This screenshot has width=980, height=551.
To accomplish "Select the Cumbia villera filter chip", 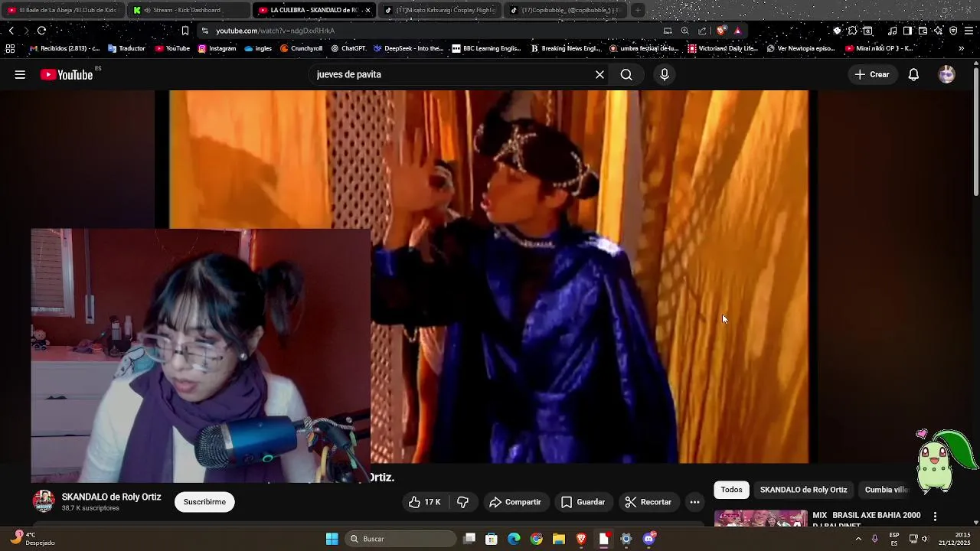I will (x=887, y=490).
